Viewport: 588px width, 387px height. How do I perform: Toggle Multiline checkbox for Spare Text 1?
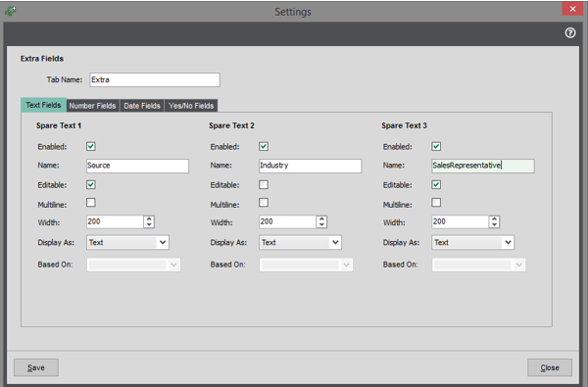[91, 203]
